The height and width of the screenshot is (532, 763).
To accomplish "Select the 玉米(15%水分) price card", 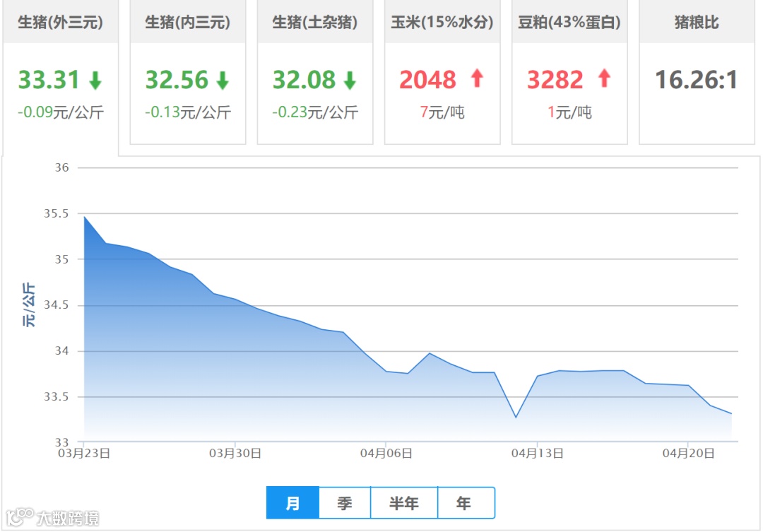I will [x=442, y=72].
